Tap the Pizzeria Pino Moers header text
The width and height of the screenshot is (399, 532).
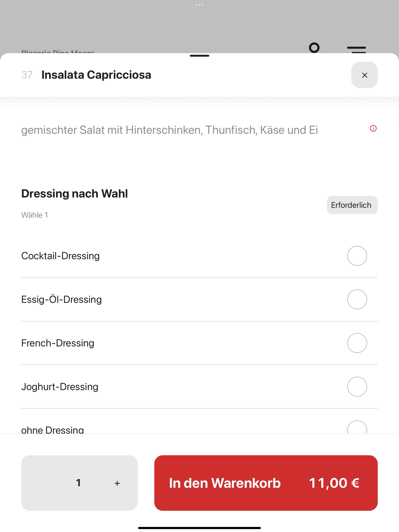pos(58,51)
